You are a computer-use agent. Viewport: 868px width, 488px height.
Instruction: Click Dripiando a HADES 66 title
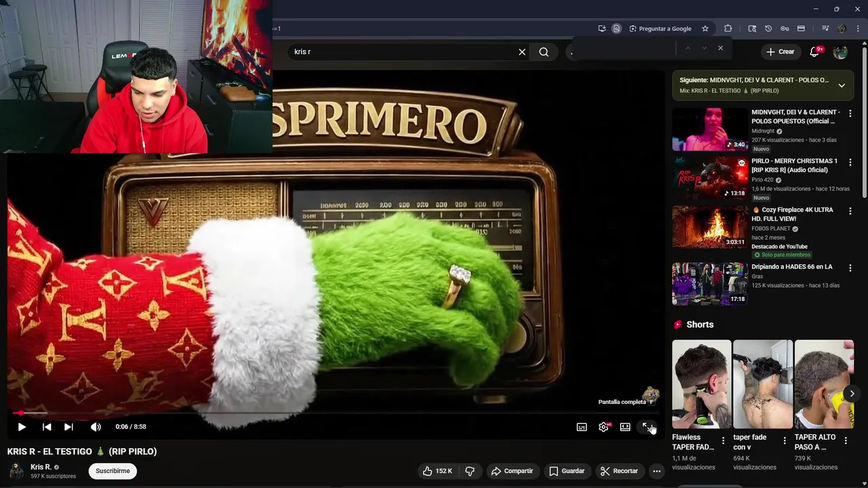(792, 266)
